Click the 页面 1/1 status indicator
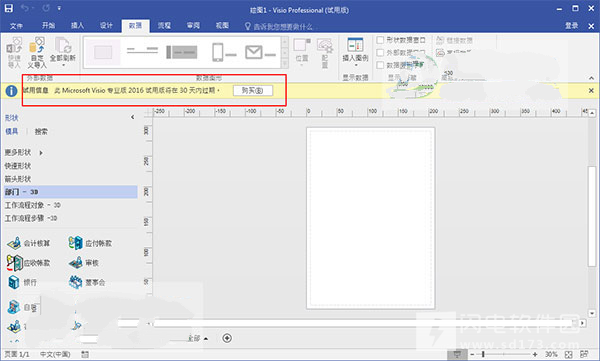 16,354
